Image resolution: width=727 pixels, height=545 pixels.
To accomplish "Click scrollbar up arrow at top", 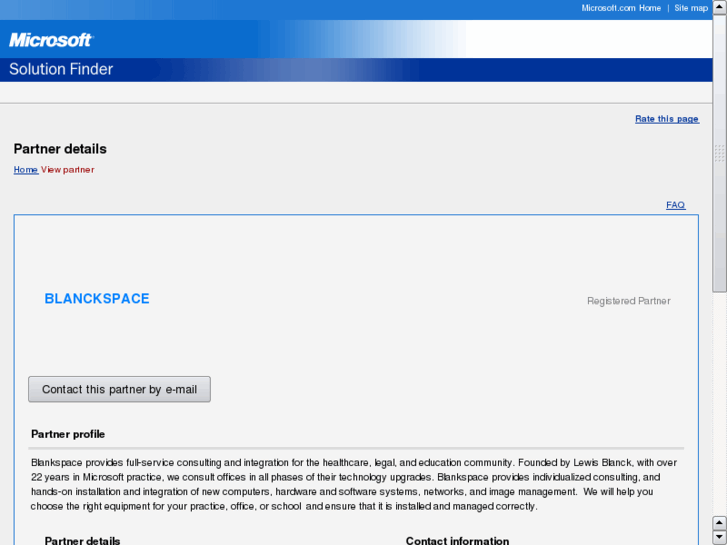I will (720, 7).
